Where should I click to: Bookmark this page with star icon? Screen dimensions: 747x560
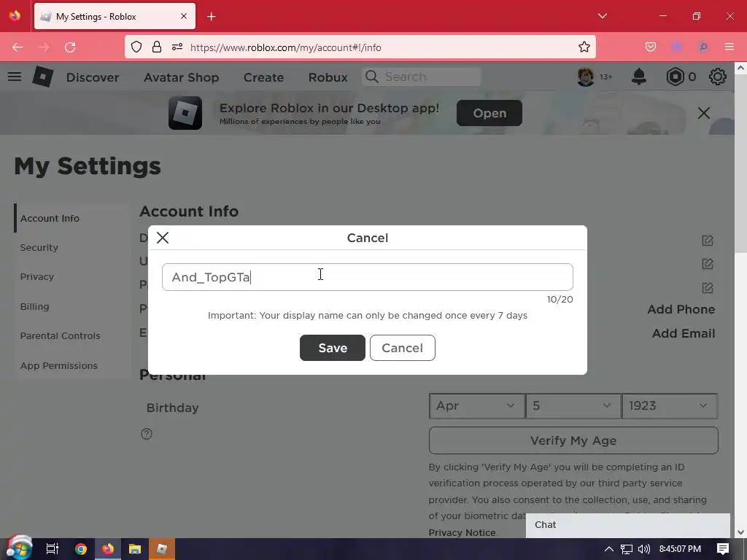point(584,47)
